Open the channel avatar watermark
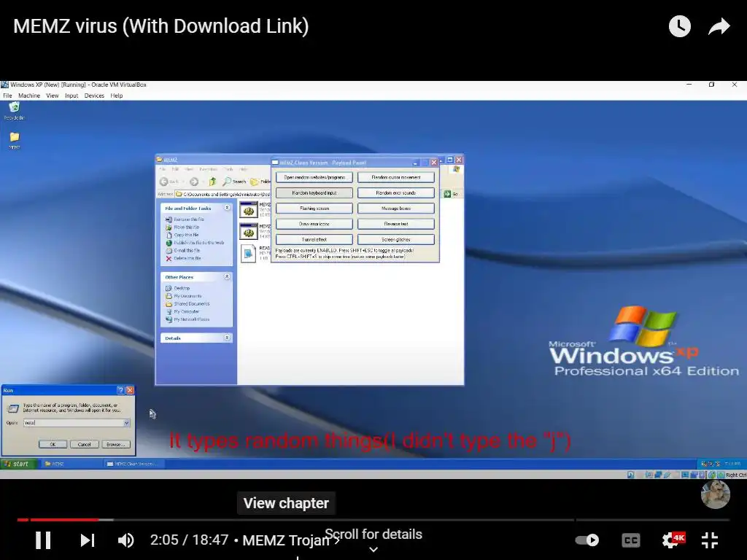 click(x=715, y=494)
